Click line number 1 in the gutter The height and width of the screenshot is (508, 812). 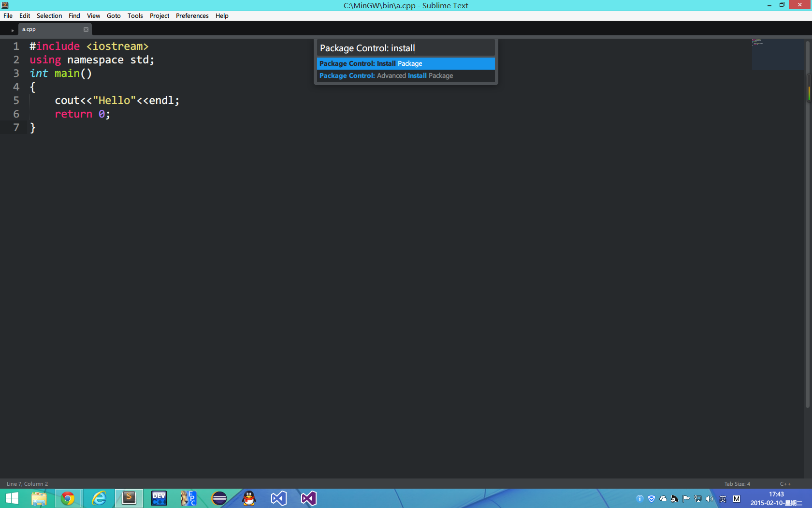(16, 46)
